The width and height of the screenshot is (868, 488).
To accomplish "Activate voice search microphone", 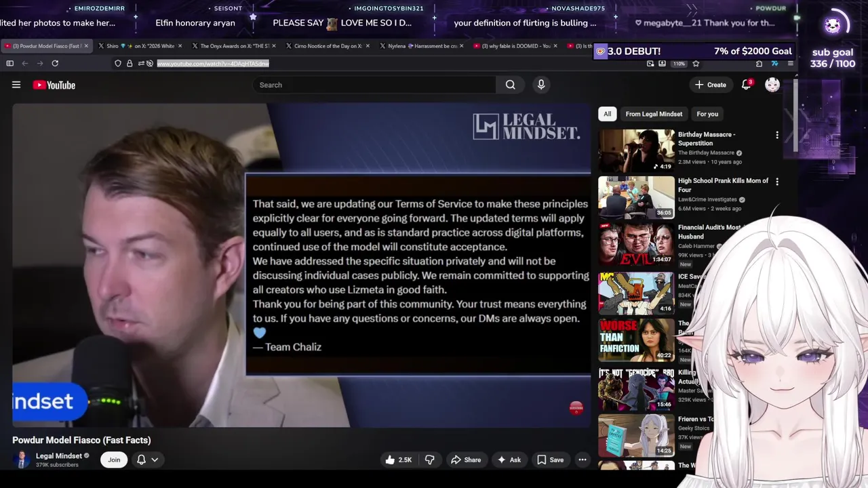I will [541, 85].
